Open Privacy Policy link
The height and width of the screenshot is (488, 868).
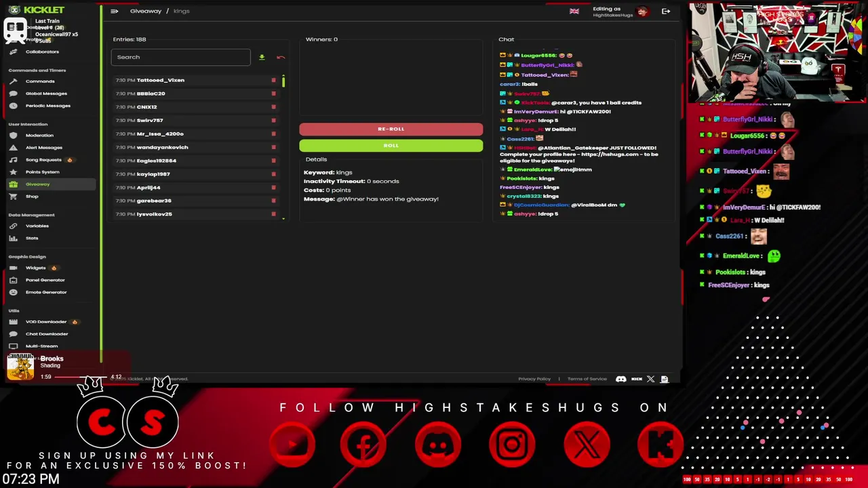coord(534,379)
